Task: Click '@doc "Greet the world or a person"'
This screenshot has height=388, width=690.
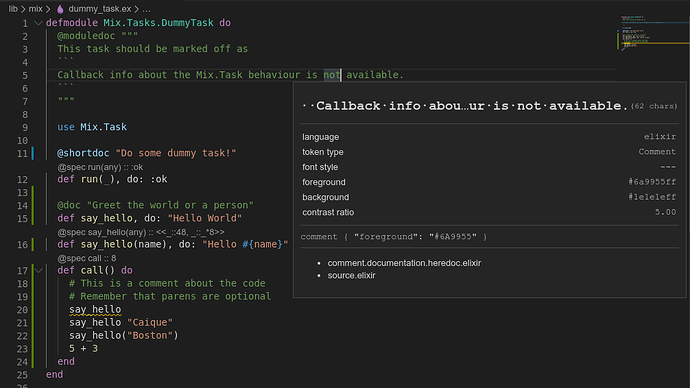Action: point(155,205)
